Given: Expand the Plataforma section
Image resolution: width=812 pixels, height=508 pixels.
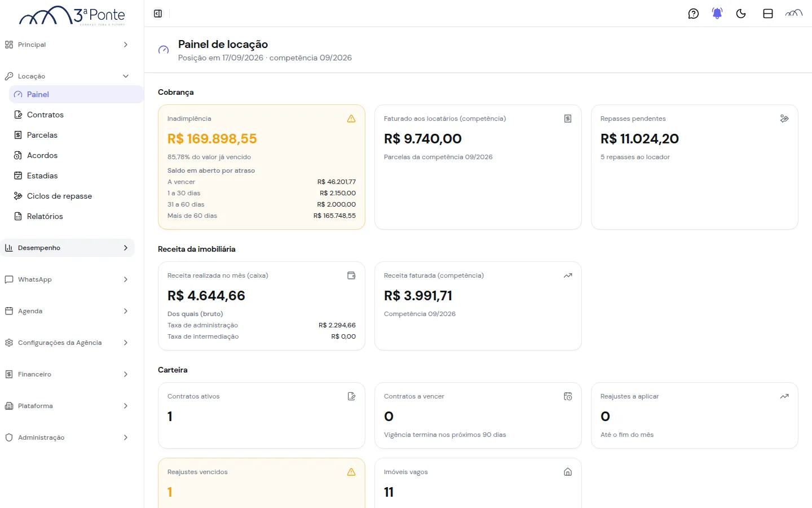Looking at the screenshot, I should (68, 406).
